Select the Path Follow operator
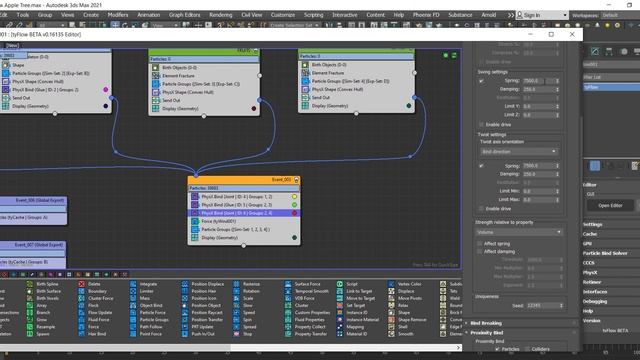 pos(147,327)
